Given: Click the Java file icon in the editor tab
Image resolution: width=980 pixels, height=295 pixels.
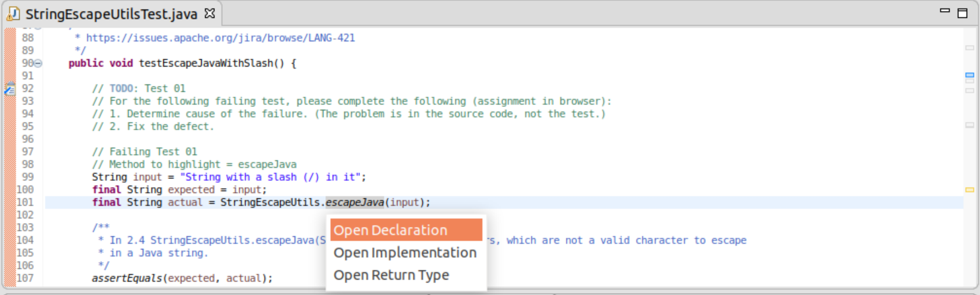Looking at the screenshot, I should pos(13,14).
